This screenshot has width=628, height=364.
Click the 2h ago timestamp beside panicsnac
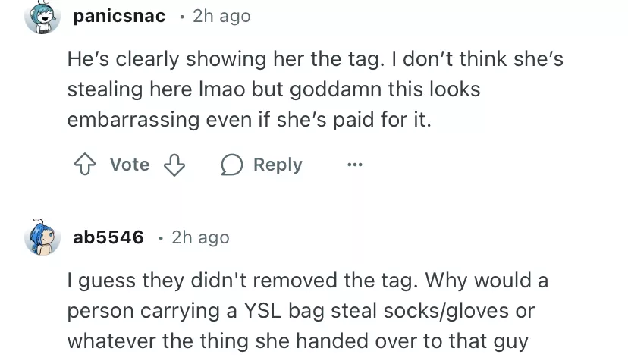pyautogui.click(x=221, y=16)
